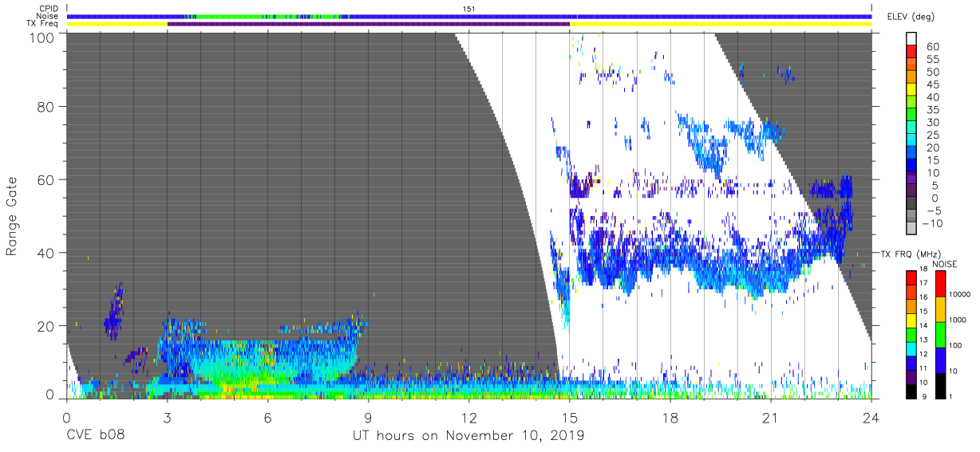Click the "9" tick on the UT hours axis

pos(368,417)
